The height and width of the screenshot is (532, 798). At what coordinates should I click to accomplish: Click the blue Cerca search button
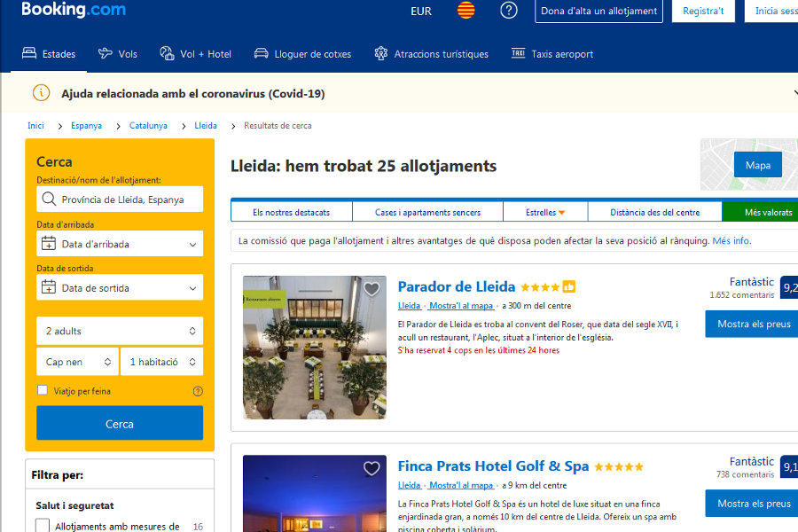pos(120,423)
